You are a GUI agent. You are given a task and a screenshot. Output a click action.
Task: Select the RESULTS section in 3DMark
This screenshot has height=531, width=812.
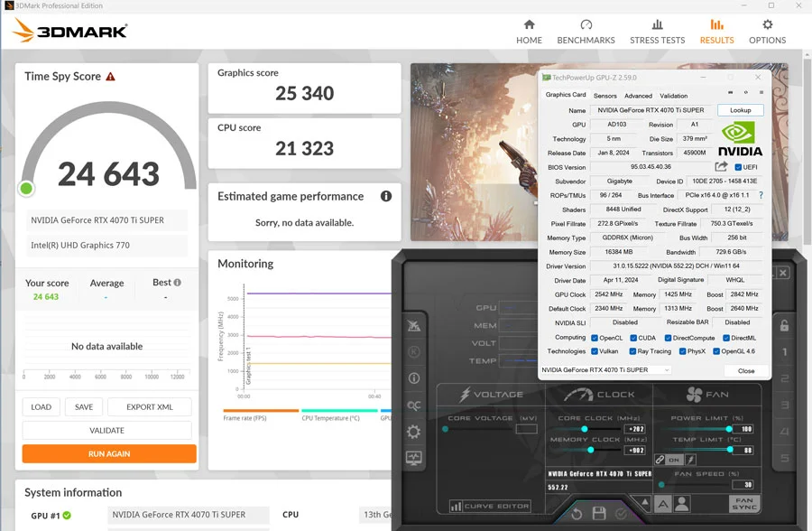[716, 32]
